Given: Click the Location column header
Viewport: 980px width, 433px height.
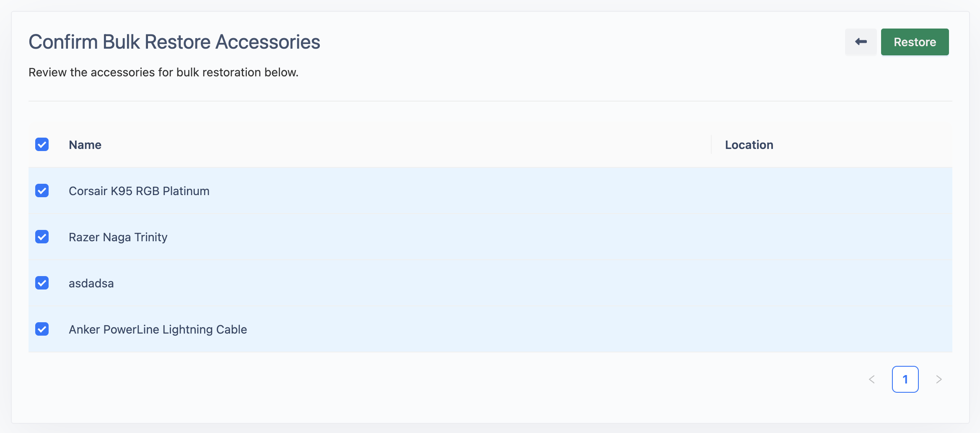Looking at the screenshot, I should click(x=749, y=145).
